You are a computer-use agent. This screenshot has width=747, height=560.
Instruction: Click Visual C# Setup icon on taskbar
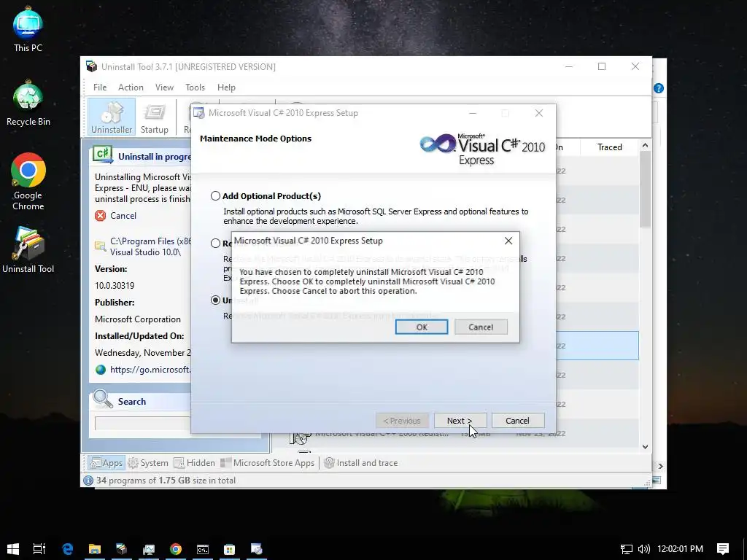coord(256,549)
